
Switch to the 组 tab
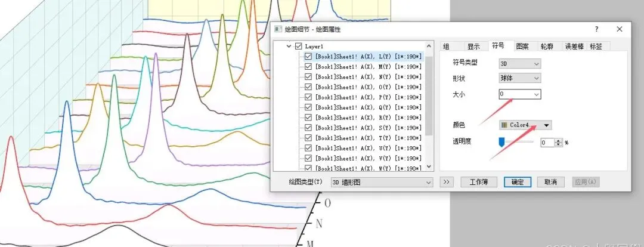(x=447, y=47)
